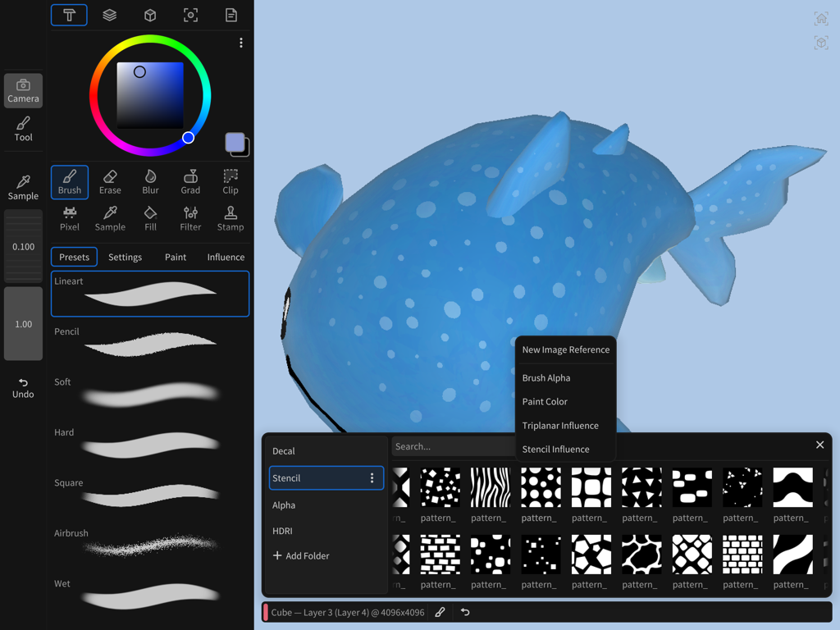The width and height of the screenshot is (840, 630).
Task: Open the color panel overflow menu
Action: (240, 43)
